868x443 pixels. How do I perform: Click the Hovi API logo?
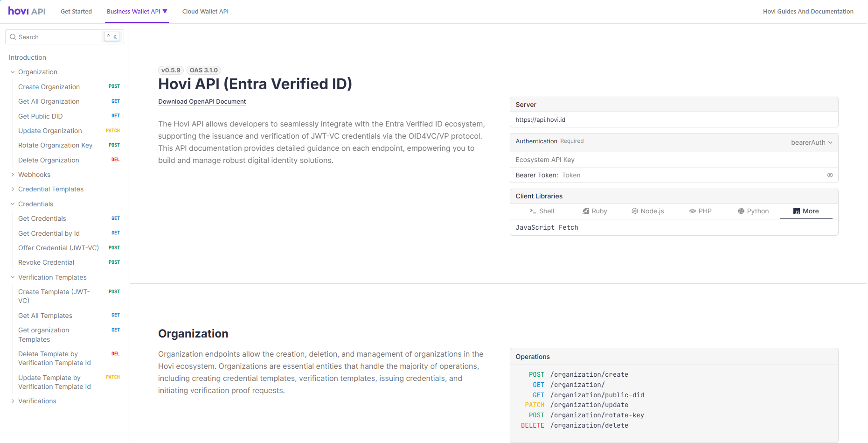27,11
